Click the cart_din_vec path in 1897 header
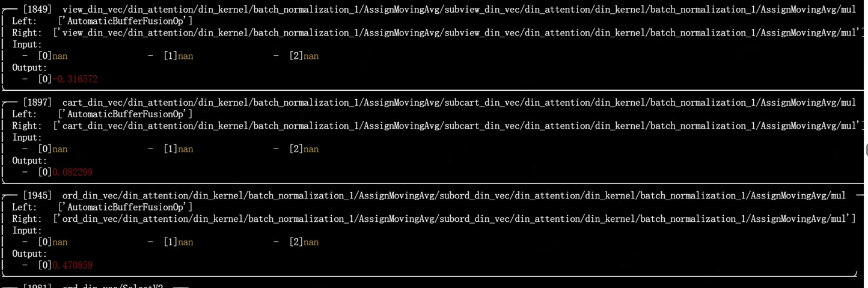Image resolution: width=868 pixels, height=288 pixels. point(459,102)
